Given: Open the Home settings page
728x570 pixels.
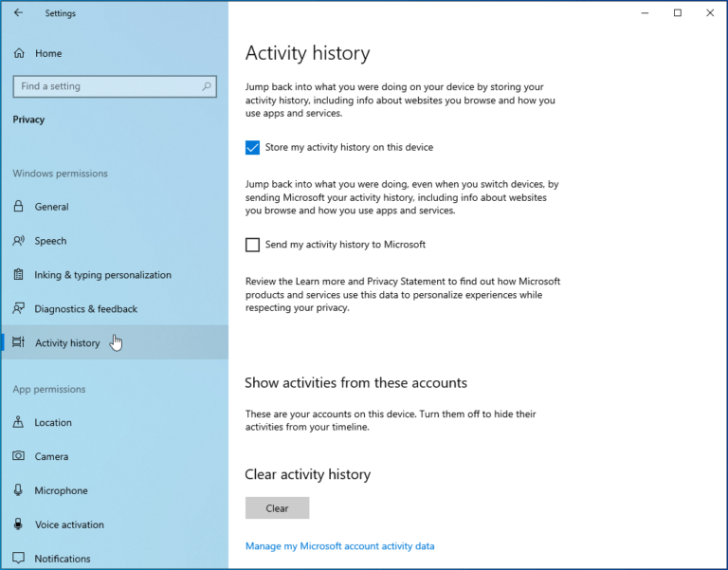Looking at the screenshot, I should [x=115, y=53].
